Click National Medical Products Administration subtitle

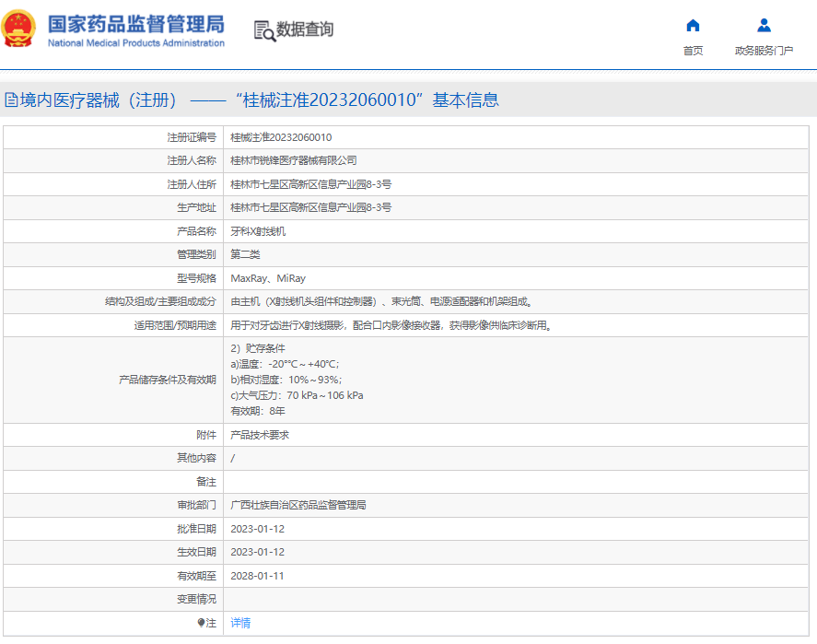tap(136, 43)
